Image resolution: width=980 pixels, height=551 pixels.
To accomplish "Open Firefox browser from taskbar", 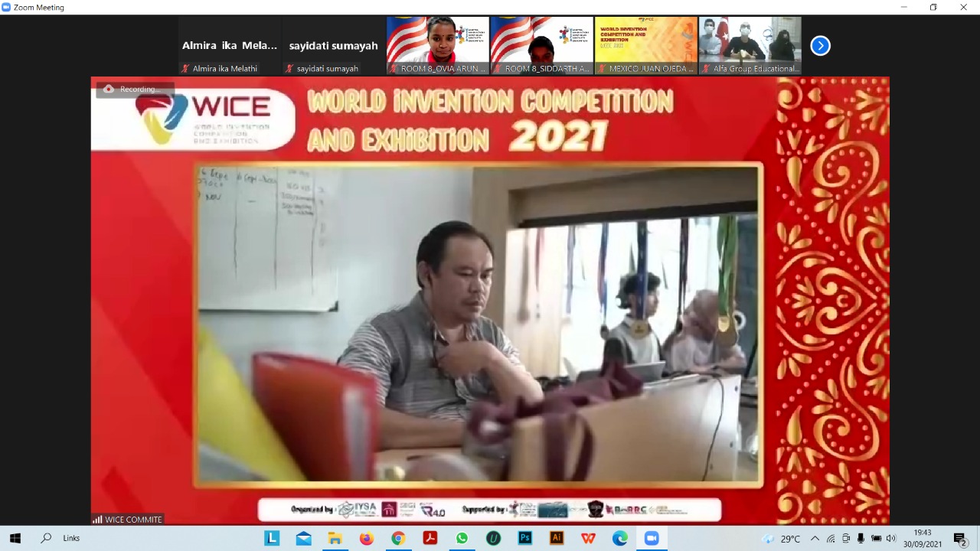I will point(367,538).
